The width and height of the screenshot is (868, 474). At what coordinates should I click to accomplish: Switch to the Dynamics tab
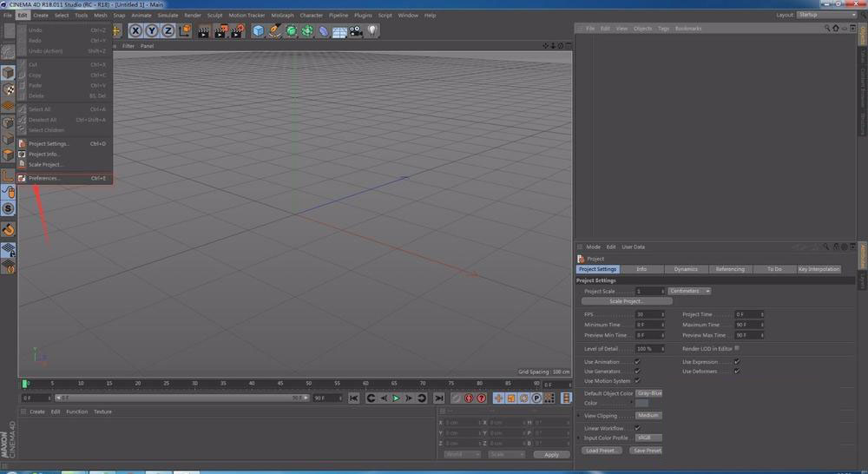[x=686, y=269]
